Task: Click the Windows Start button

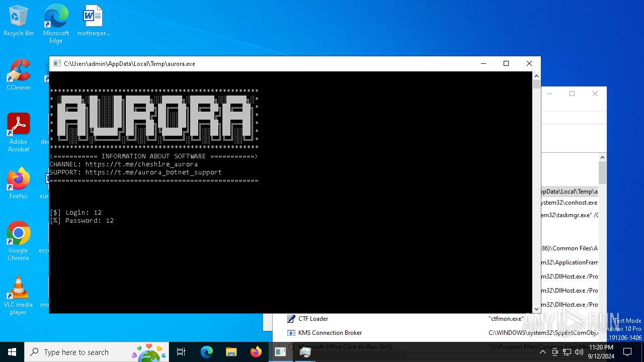Action: [x=12, y=352]
